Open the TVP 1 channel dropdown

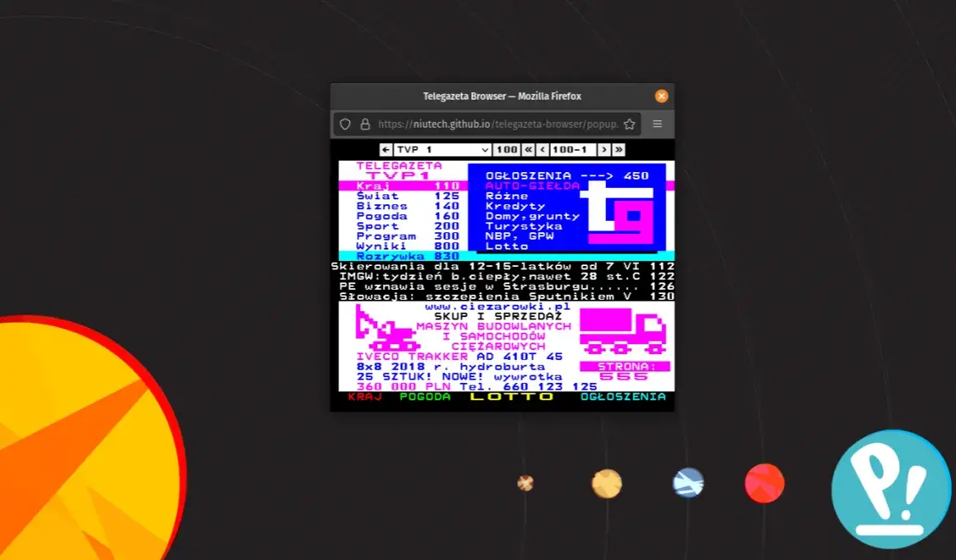click(x=442, y=150)
